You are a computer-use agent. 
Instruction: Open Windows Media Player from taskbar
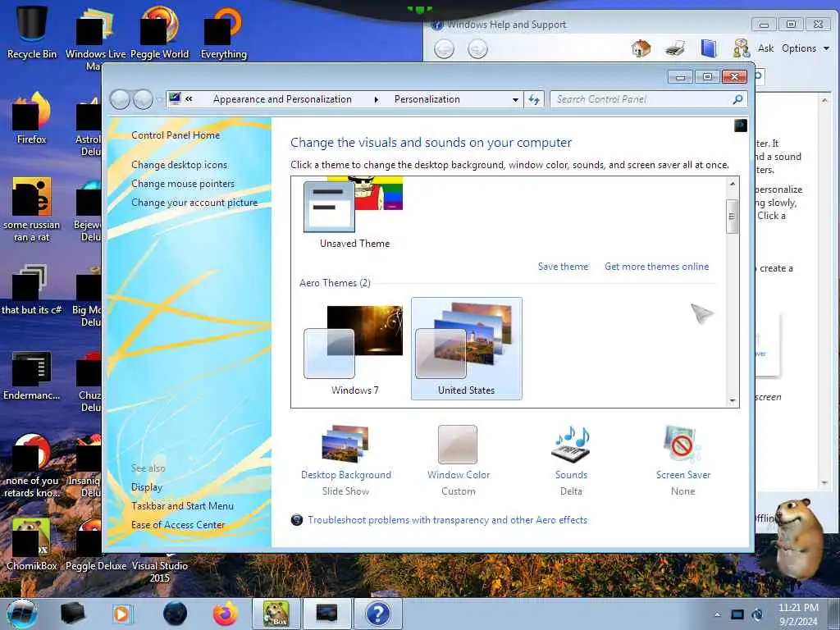pos(121,614)
